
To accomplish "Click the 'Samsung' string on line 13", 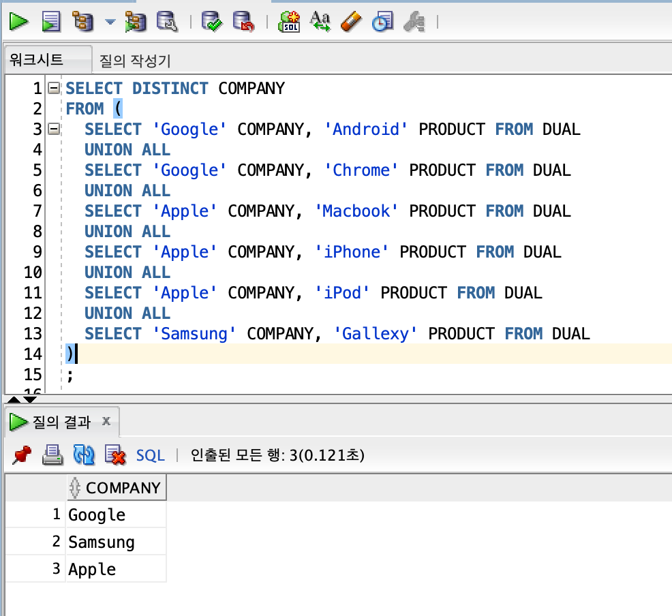I will 194,334.
